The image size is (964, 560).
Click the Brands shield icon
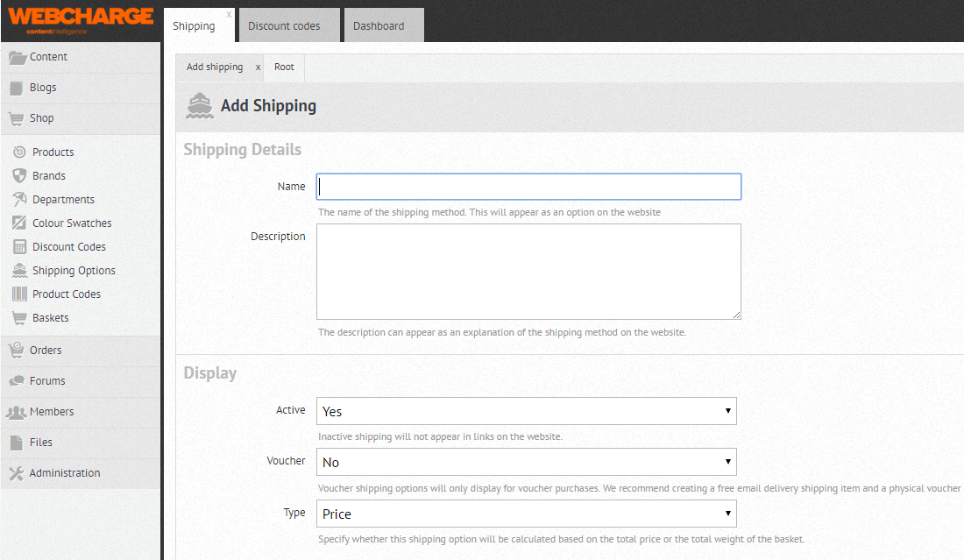click(x=19, y=176)
